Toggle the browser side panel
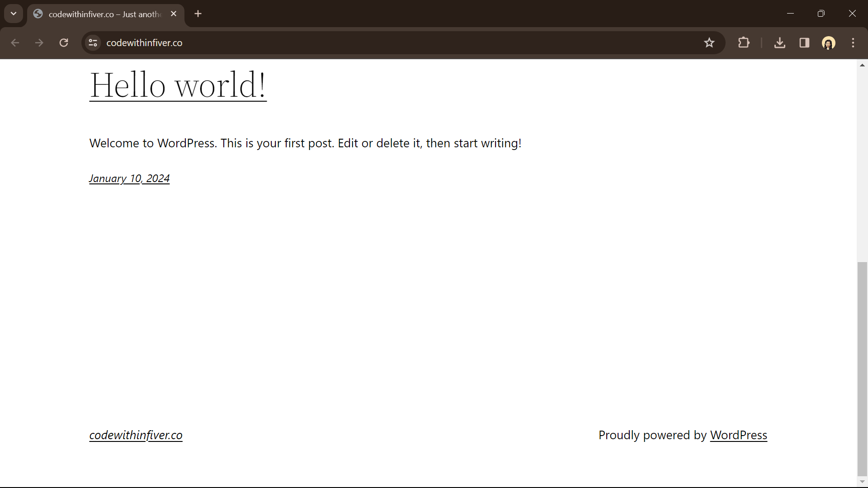The height and width of the screenshot is (488, 868). coord(804,43)
